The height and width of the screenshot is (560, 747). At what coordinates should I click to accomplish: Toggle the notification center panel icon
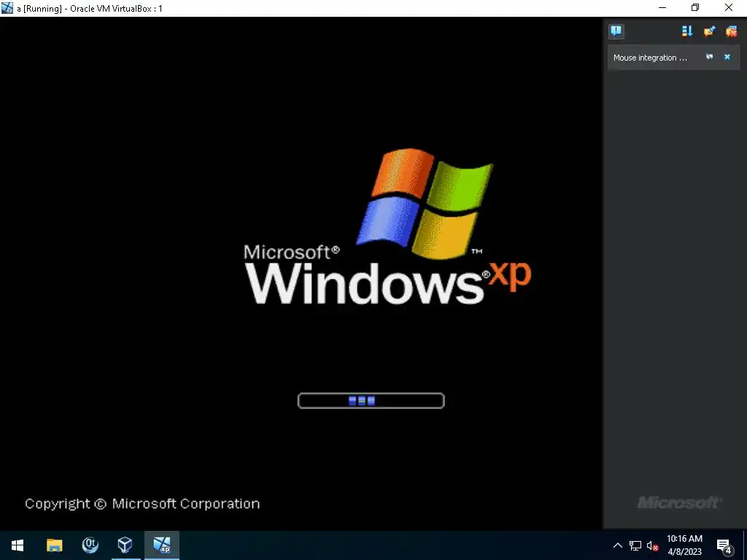(x=616, y=31)
